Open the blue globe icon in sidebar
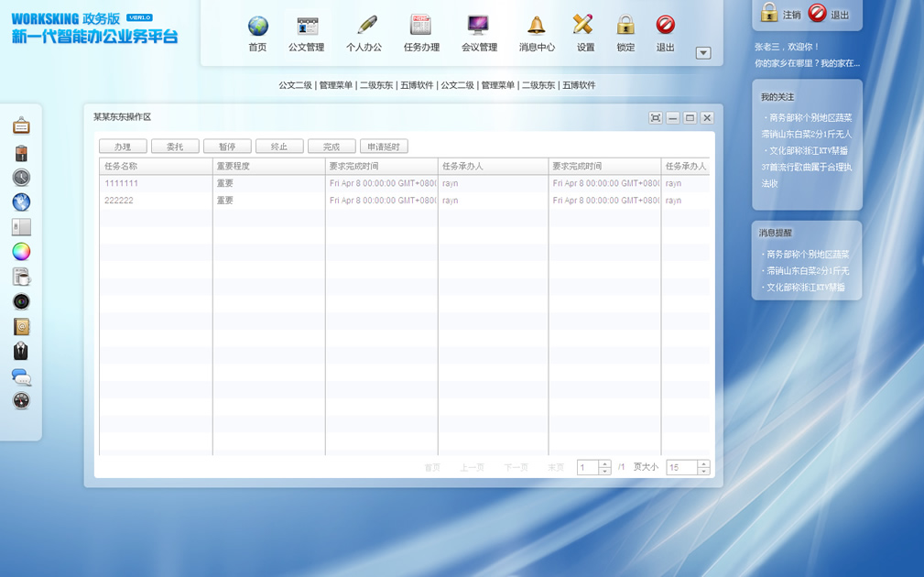Image resolution: width=924 pixels, height=577 pixels. click(x=21, y=202)
